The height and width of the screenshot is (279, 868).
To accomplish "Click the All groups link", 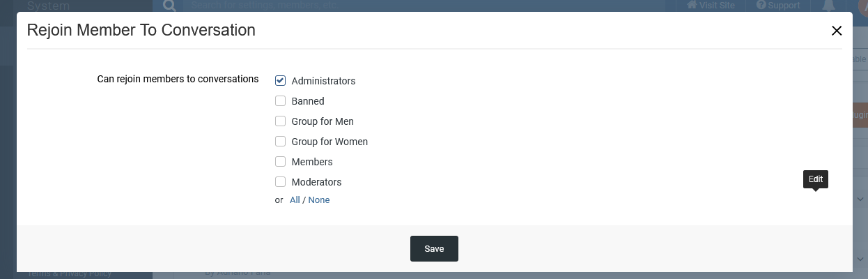I will click(295, 200).
